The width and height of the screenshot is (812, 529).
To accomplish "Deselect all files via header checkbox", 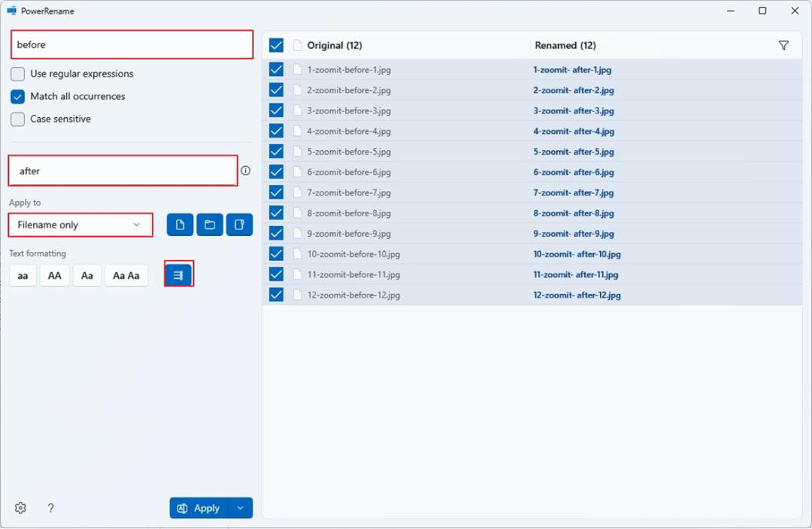I will coord(276,46).
